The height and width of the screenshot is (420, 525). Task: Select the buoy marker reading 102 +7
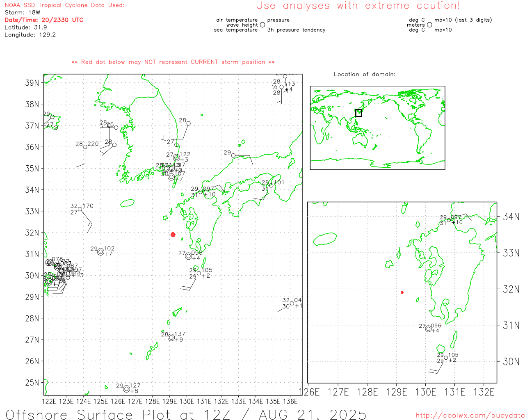[x=100, y=252]
